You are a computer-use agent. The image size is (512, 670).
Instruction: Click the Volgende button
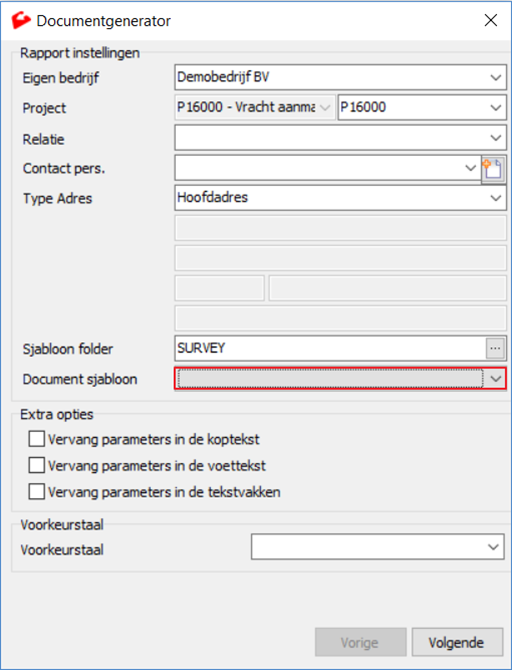[x=457, y=642]
